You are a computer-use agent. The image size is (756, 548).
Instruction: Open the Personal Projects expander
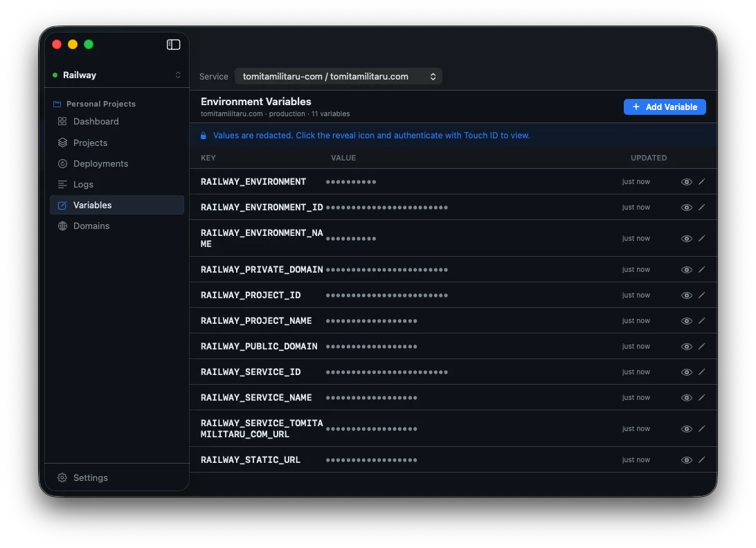pyautogui.click(x=102, y=103)
